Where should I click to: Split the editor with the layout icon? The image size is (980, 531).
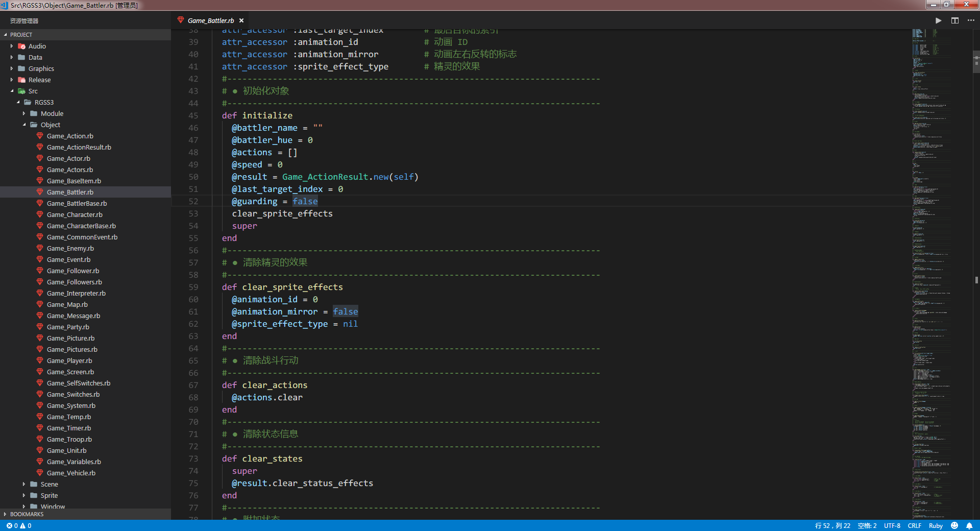954,20
